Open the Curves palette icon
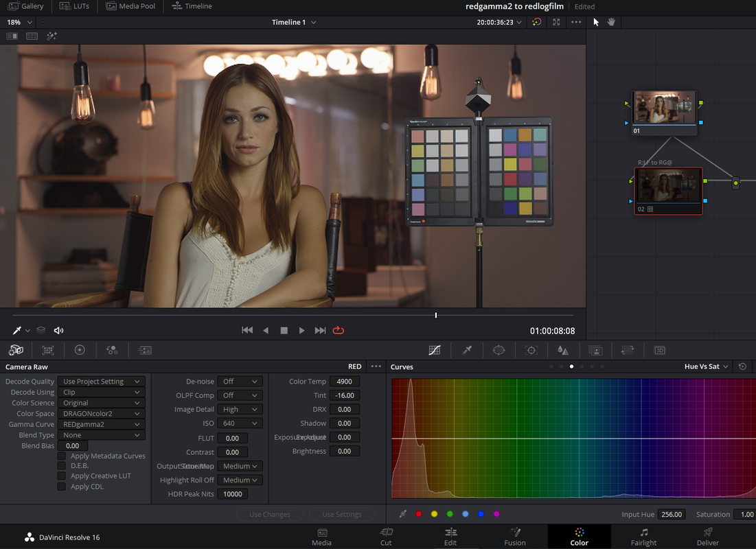 click(435, 351)
